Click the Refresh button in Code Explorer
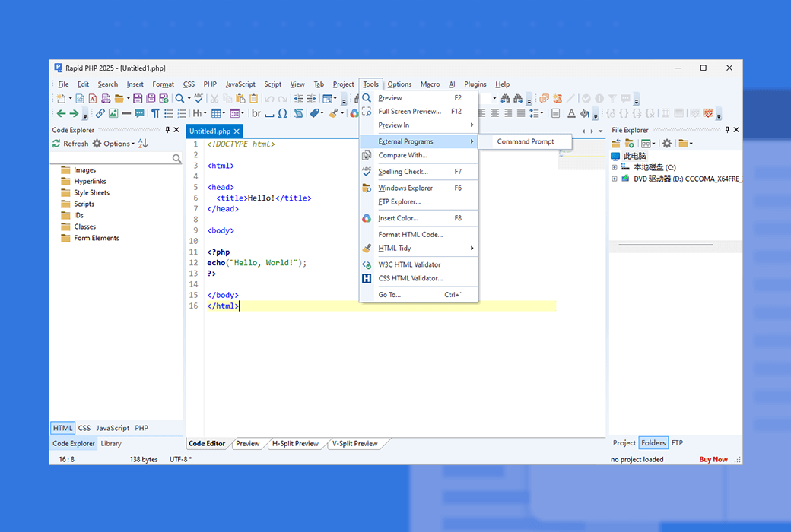 pos(70,144)
